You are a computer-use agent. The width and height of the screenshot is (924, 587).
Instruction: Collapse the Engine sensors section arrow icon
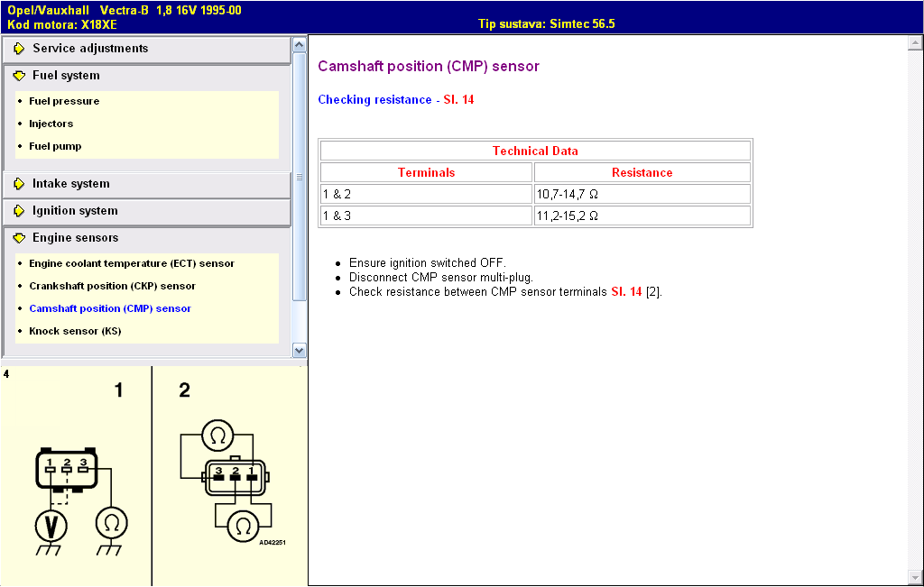19,238
